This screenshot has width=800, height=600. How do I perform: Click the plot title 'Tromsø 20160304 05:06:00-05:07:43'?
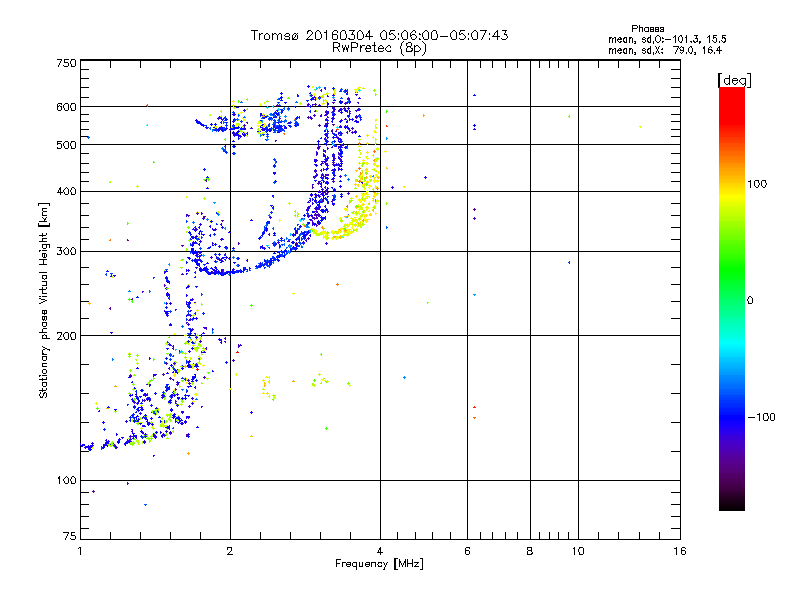click(379, 35)
